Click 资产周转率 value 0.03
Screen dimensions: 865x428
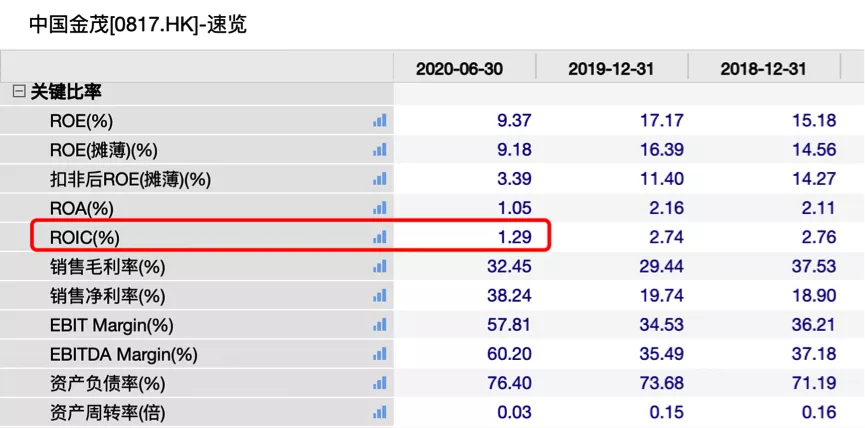point(513,412)
